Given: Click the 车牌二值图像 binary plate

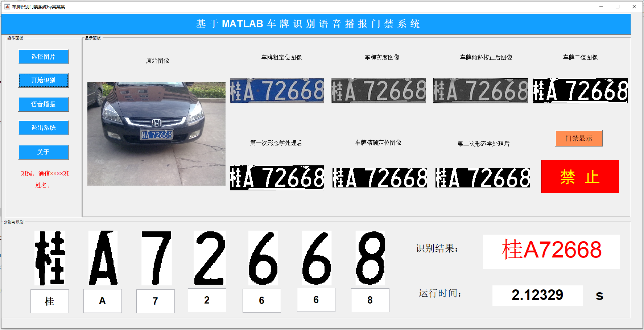Looking at the screenshot, I should (580, 91).
